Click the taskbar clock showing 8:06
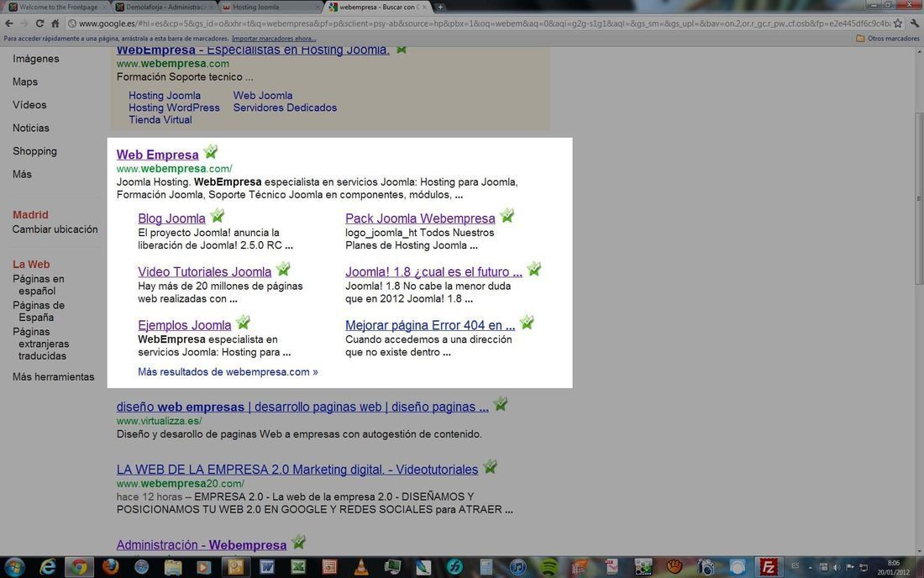This screenshot has height=578, width=924. (x=894, y=567)
